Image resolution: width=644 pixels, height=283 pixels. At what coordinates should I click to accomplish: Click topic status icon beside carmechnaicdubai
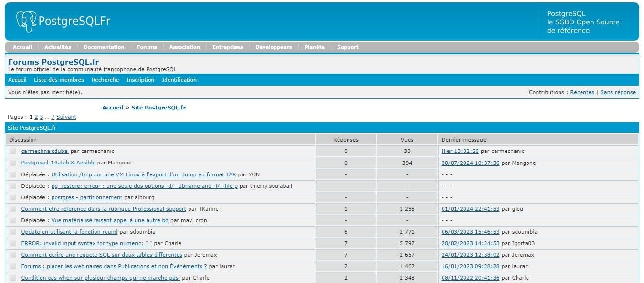[13, 151]
